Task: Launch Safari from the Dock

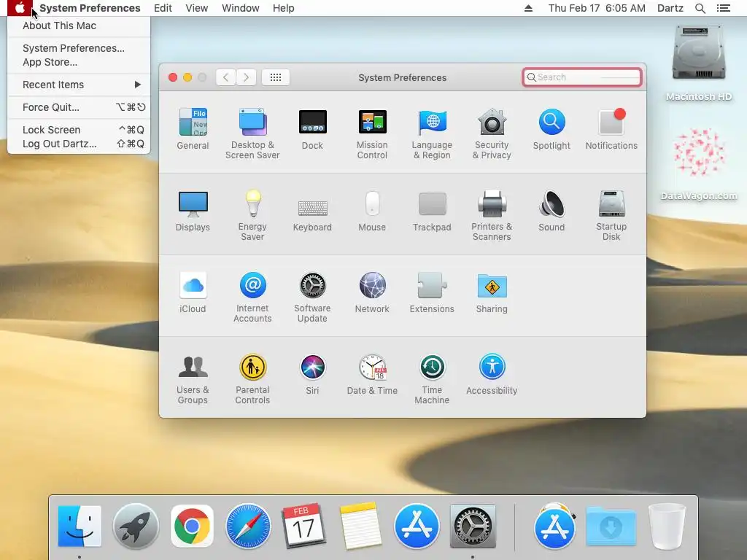Action: click(x=248, y=526)
